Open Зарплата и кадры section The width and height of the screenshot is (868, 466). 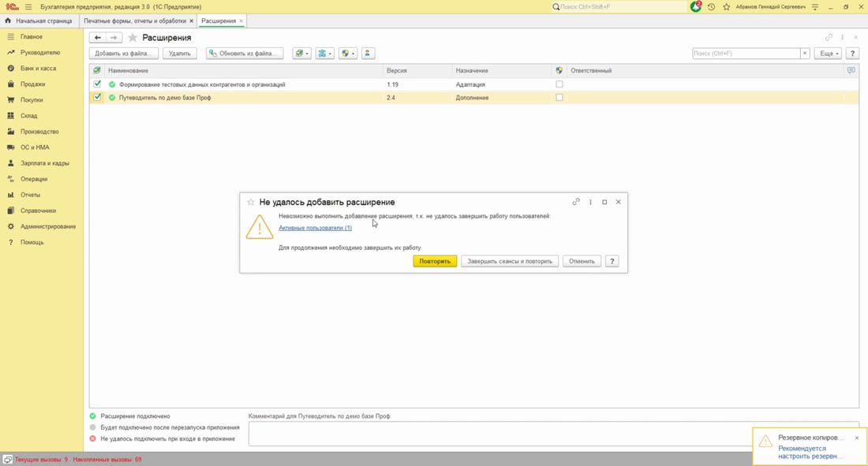[x=44, y=163]
